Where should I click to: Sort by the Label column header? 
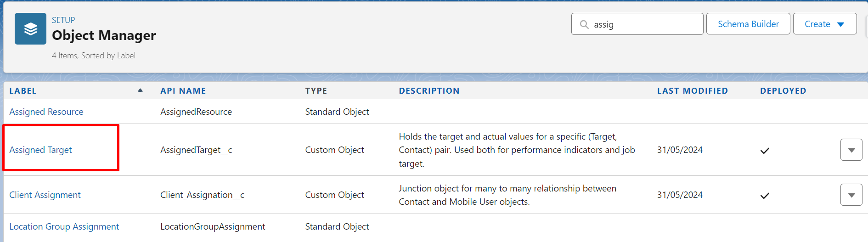23,91
